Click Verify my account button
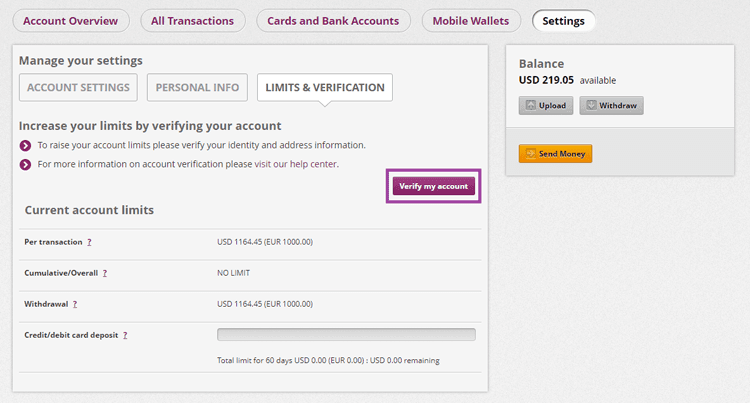The height and width of the screenshot is (403, 750). pos(434,186)
